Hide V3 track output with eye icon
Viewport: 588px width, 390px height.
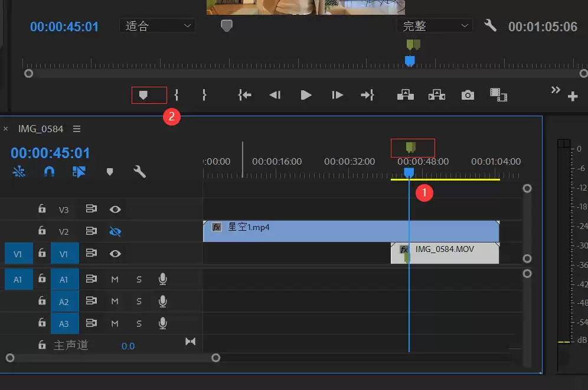pyautogui.click(x=115, y=209)
